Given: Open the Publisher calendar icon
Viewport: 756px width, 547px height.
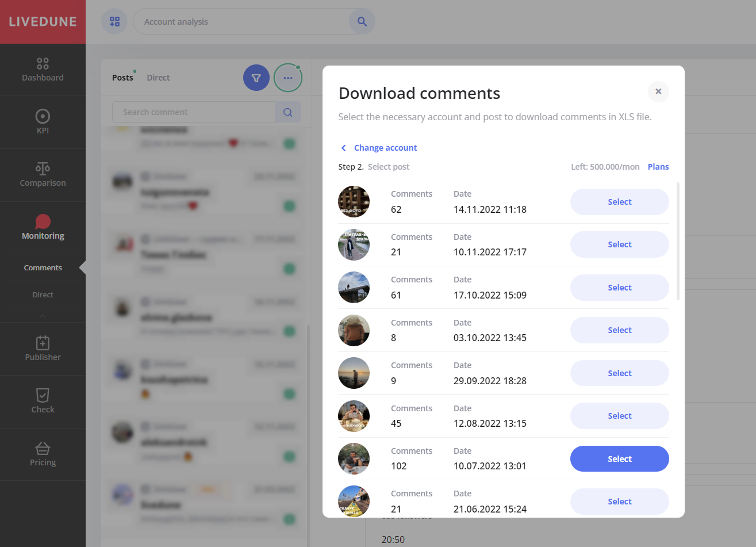Looking at the screenshot, I should pyautogui.click(x=43, y=343).
